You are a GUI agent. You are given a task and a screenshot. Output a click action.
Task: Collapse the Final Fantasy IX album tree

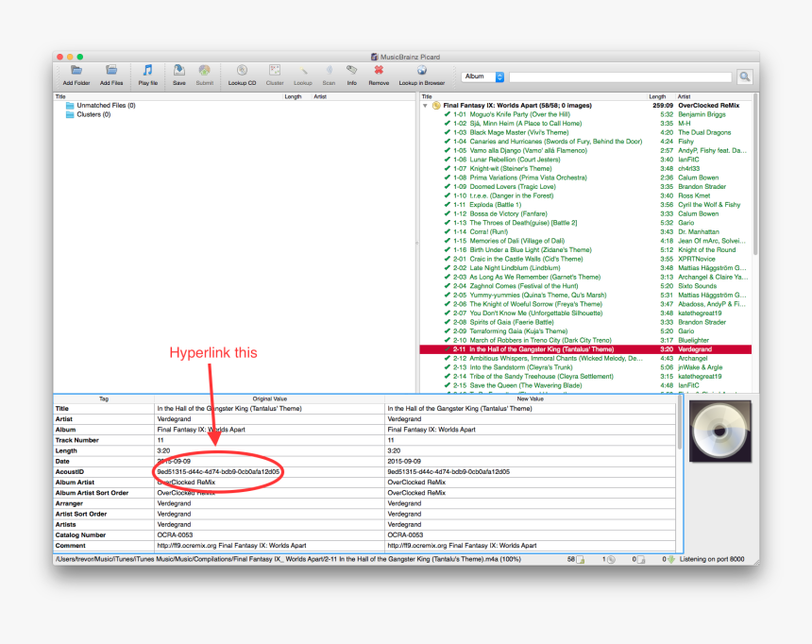click(425, 106)
